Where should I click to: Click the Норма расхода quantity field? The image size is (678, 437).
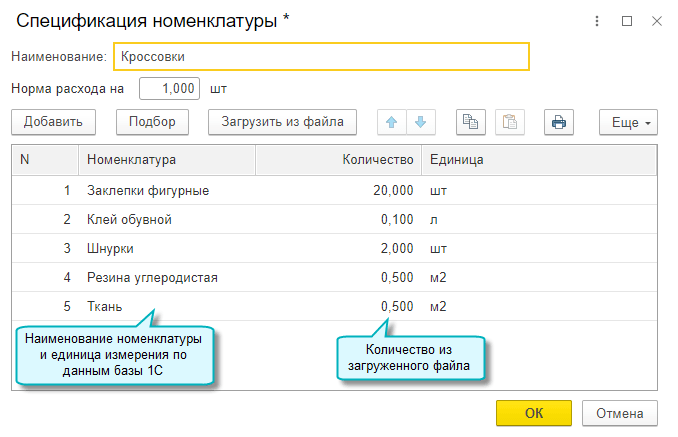click(x=170, y=89)
